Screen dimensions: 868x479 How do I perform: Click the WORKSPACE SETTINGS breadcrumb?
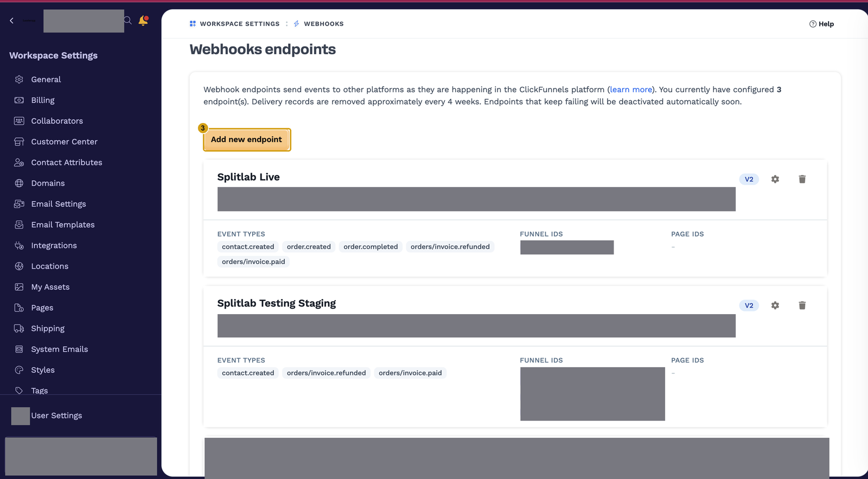coord(240,24)
